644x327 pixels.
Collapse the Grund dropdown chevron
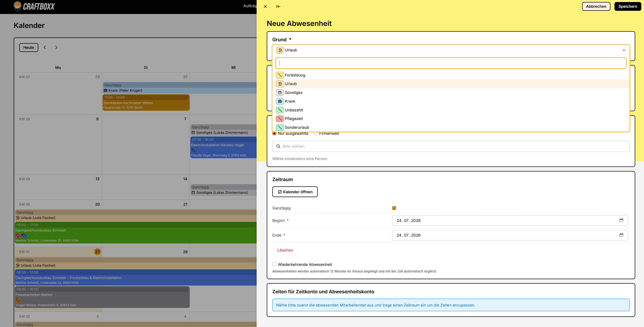[x=624, y=50]
